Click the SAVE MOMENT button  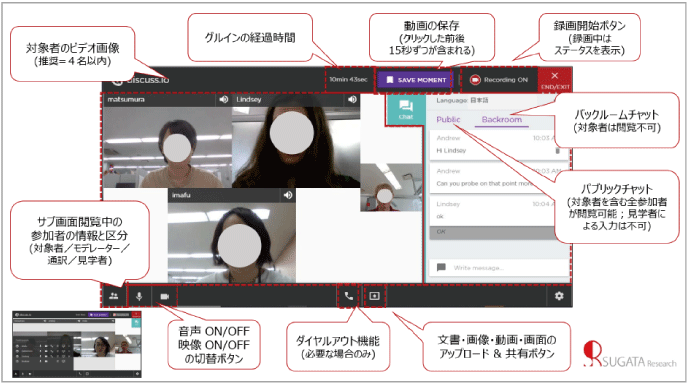pyautogui.click(x=416, y=80)
